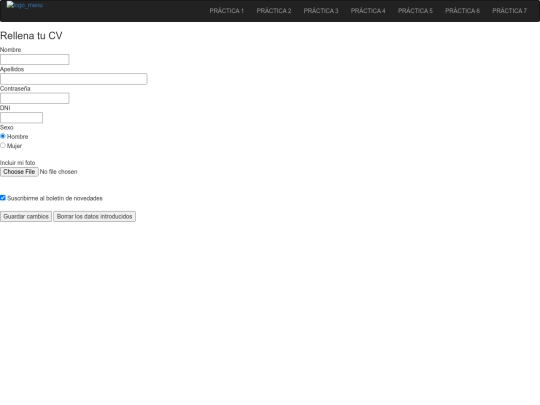Click Guardar cambios button
Viewport: 540px width, 405px height.
point(26,216)
